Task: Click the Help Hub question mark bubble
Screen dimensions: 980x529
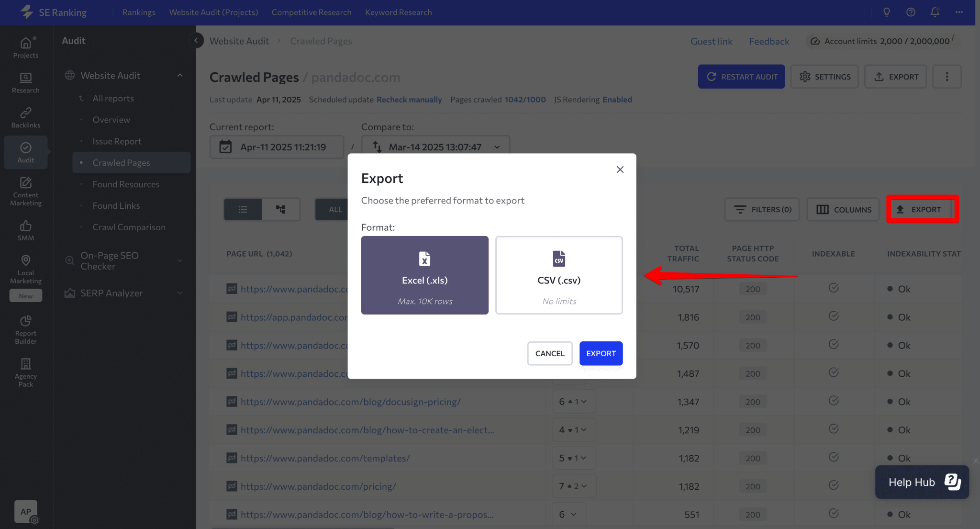Action: [952, 482]
